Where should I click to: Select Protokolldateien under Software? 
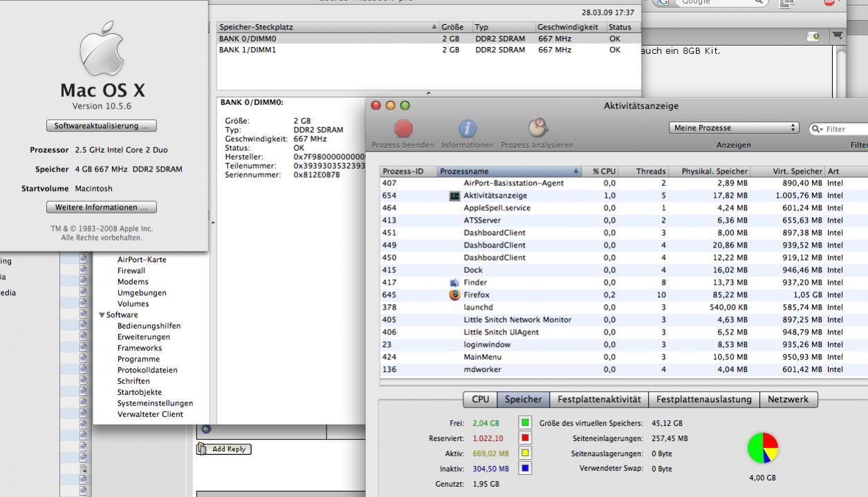click(147, 371)
